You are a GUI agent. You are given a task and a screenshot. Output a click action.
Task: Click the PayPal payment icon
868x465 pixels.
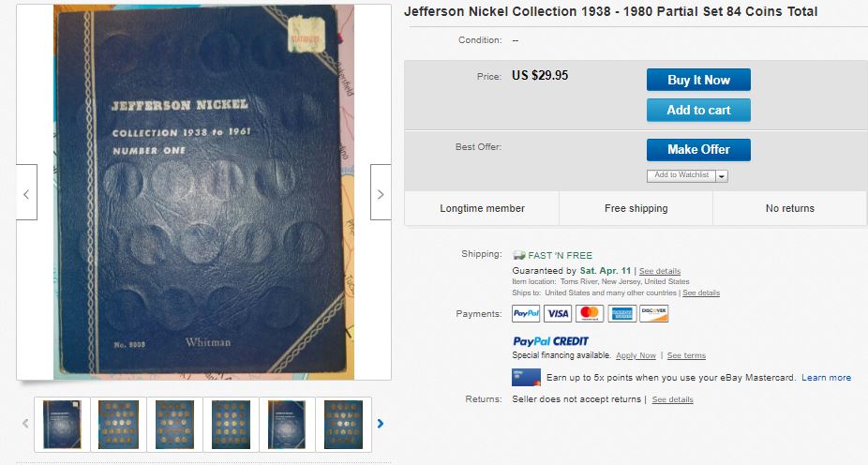[526, 313]
